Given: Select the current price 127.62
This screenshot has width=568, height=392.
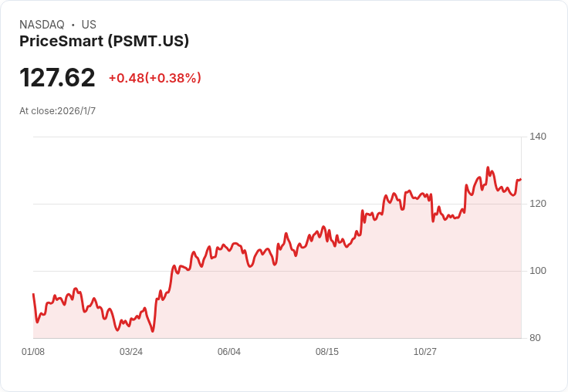Looking at the screenshot, I should (57, 78).
